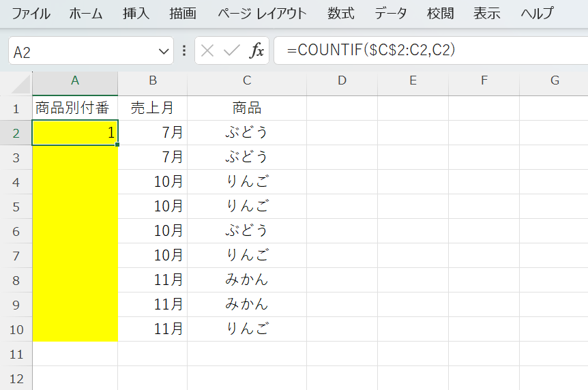Click the formula bar COUNTIF text
This screenshot has height=390, width=588.
pyautogui.click(x=372, y=50)
